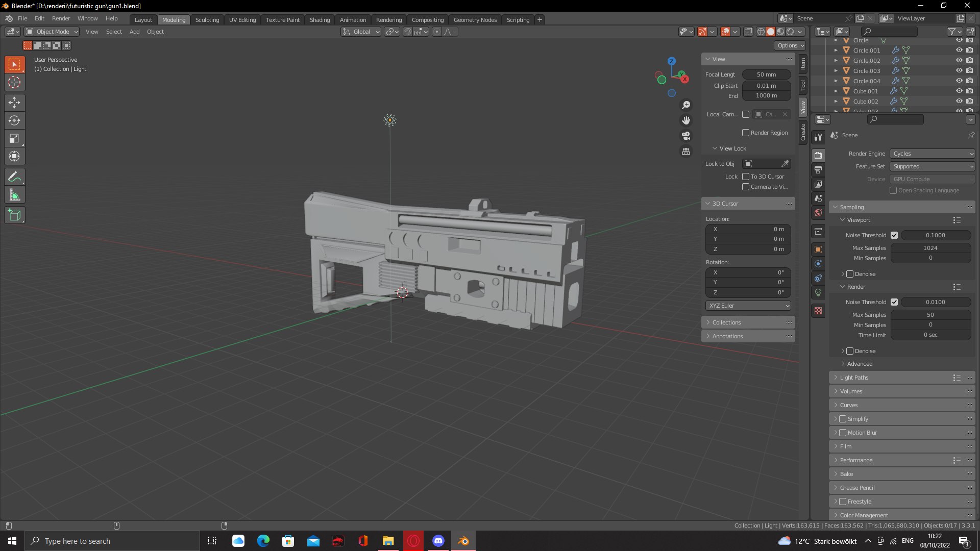The width and height of the screenshot is (980, 551).
Task: Activate the Scale tool
Action: (14, 138)
